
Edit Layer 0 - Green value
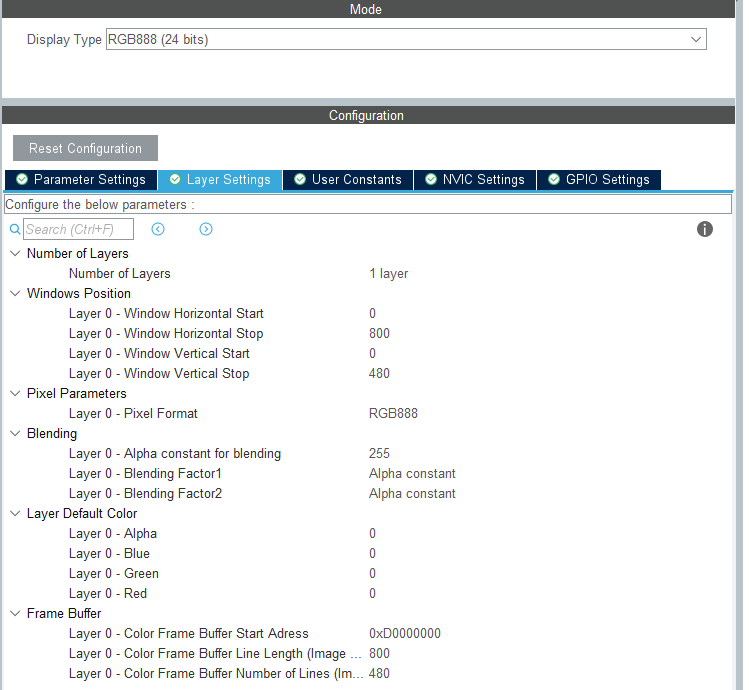coord(372,573)
